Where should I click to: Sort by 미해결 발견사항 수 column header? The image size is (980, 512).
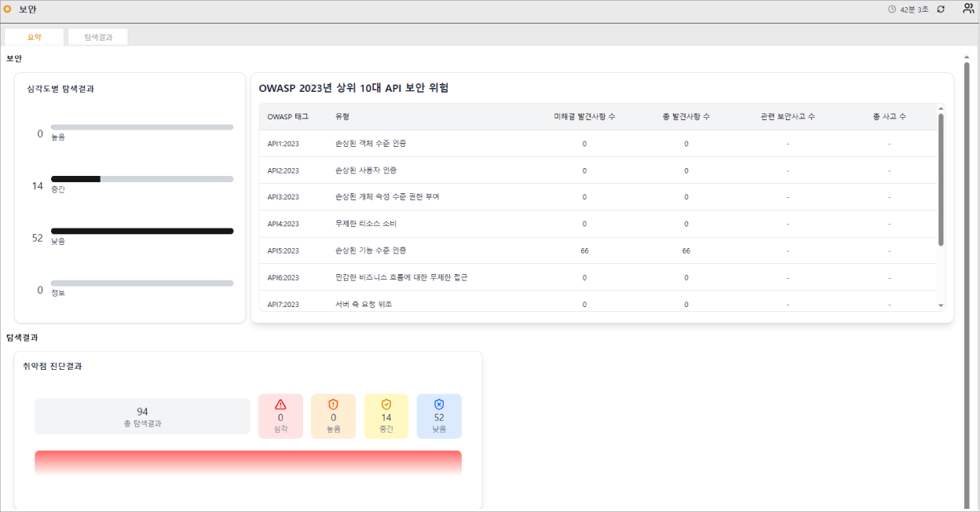[584, 116]
